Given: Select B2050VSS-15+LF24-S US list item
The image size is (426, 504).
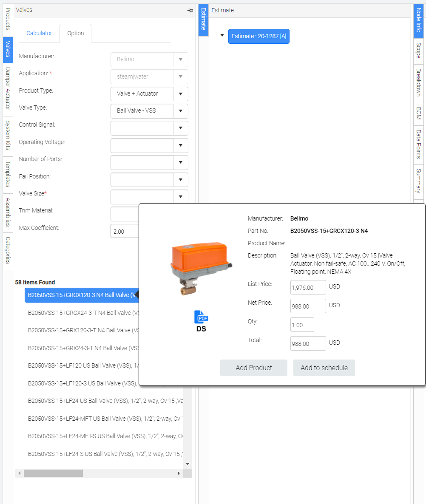Looking at the screenshot, I should pyautogui.click(x=105, y=454).
